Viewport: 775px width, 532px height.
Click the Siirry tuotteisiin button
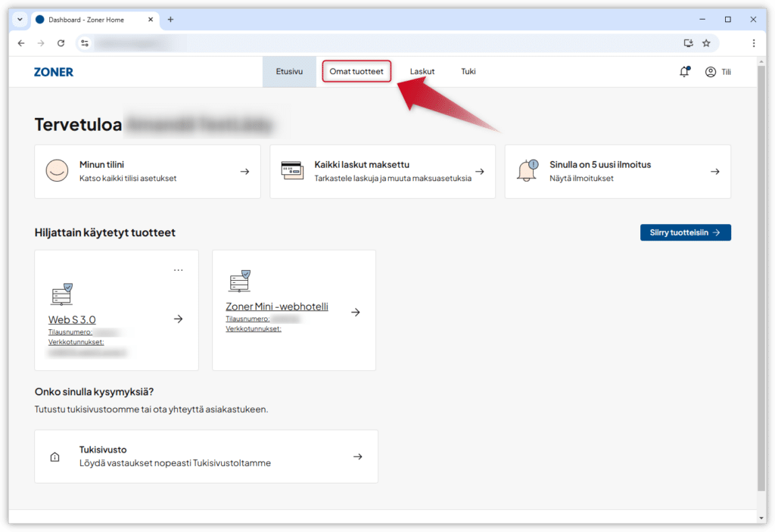pos(685,232)
